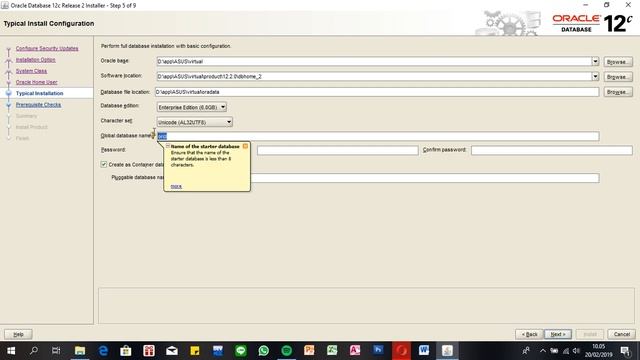Open the red Opera browser in taskbar

(401, 351)
